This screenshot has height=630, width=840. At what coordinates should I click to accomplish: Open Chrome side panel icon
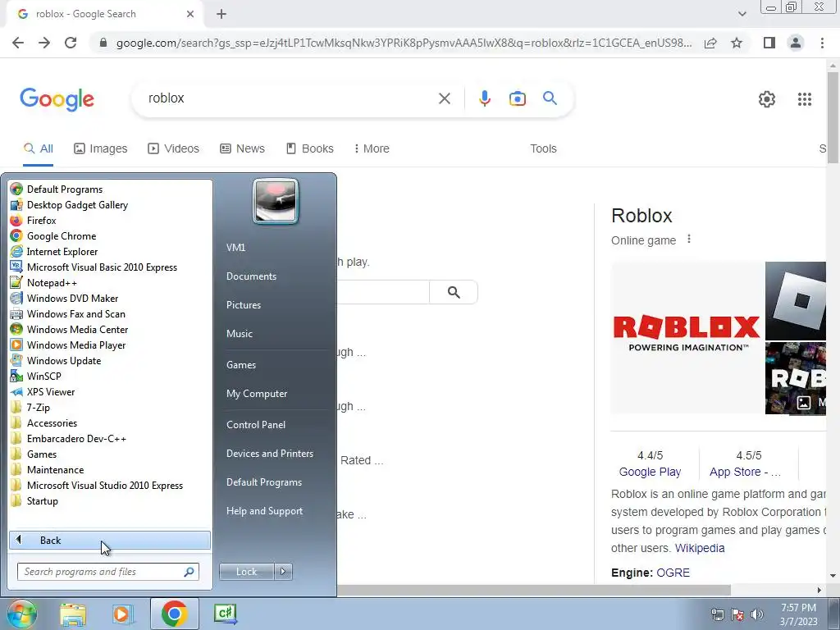pos(769,43)
